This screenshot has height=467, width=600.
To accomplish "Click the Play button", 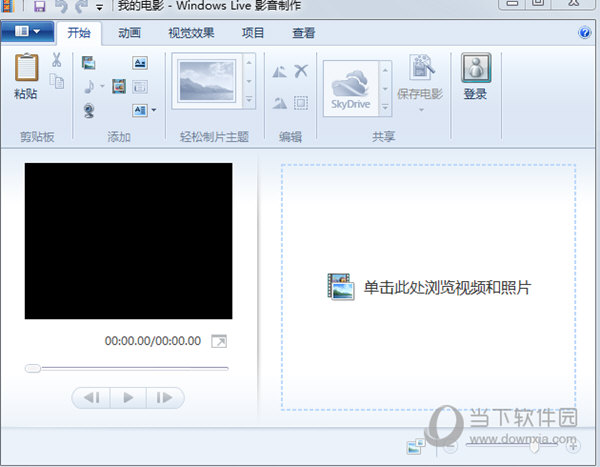I will (x=128, y=398).
